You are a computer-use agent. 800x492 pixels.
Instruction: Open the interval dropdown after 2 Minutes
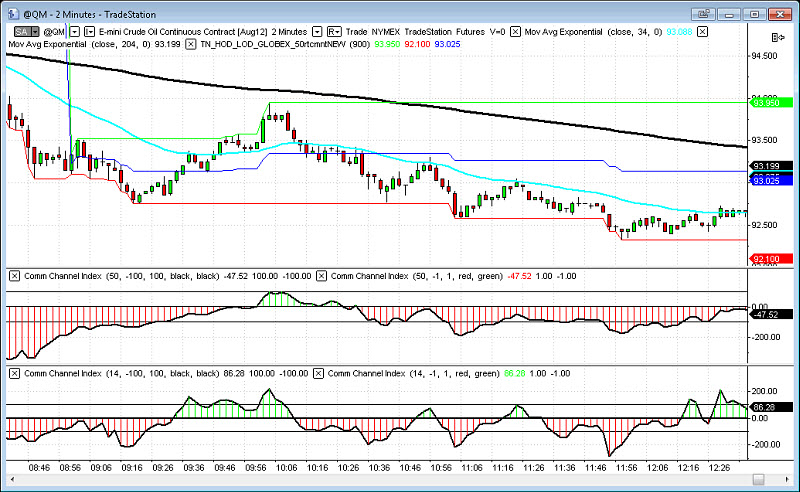(317, 32)
